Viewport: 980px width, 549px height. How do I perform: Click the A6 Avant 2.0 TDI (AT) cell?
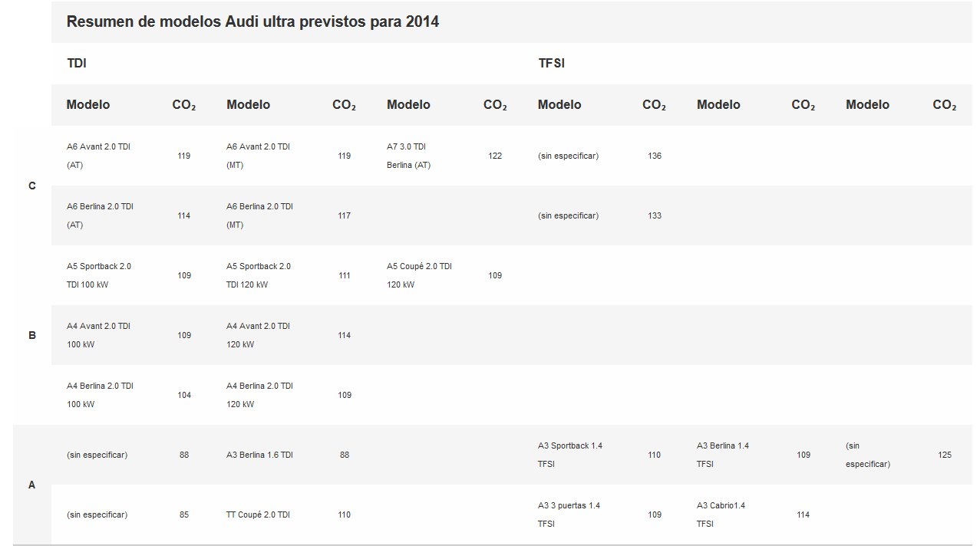coord(98,156)
